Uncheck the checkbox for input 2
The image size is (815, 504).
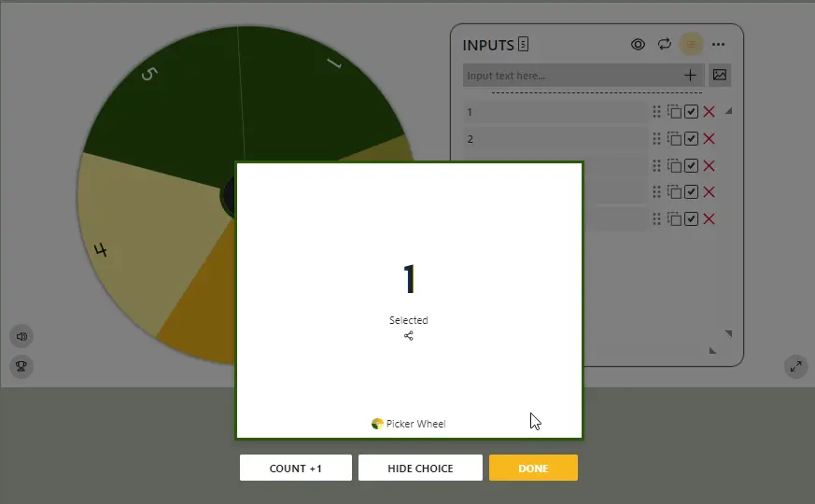pyautogui.click(x=691, y=139)
